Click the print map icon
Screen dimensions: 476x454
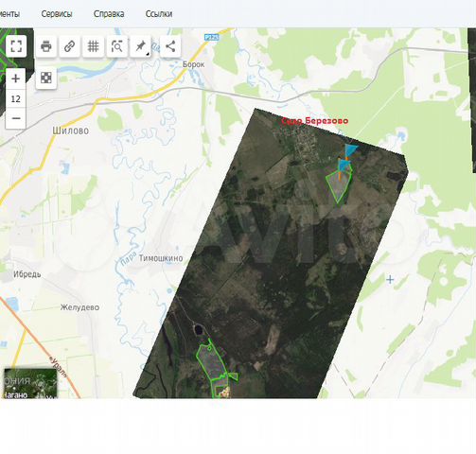click(46, 46)
